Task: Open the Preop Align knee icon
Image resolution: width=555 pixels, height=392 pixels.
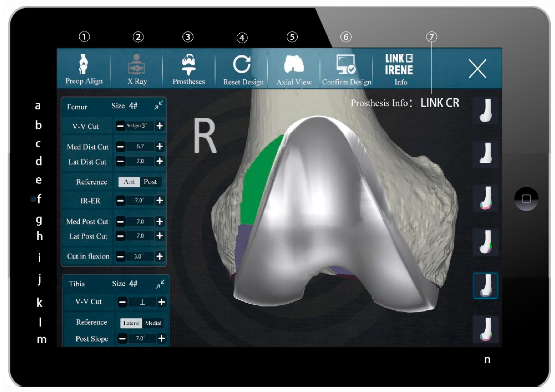Action: (x=83, y=64)
